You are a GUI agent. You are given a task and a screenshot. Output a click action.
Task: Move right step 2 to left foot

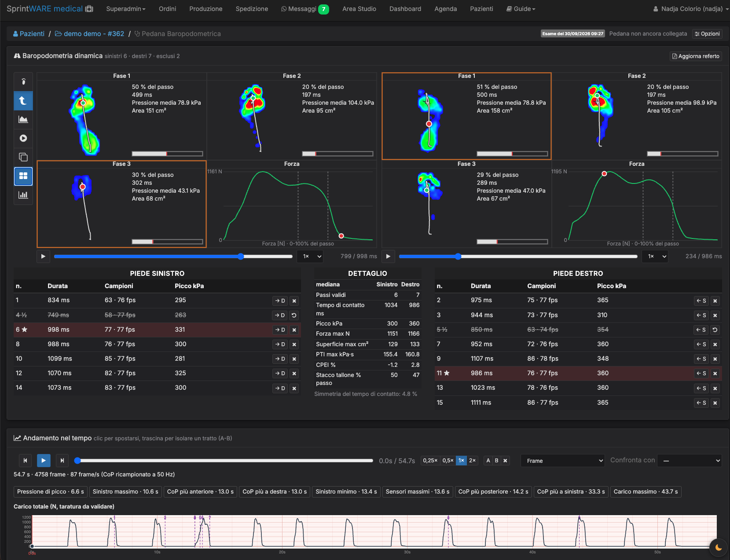coord(701,301)
